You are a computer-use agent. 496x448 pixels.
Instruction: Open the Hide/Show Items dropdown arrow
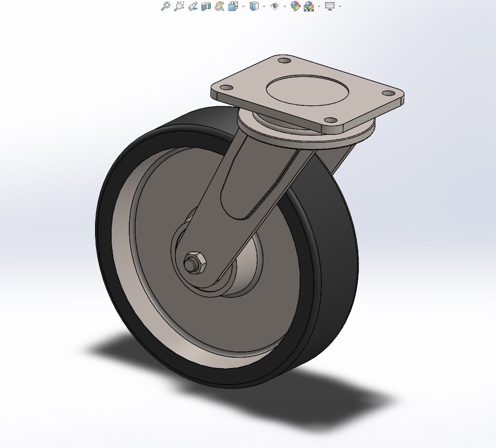click(x=284, y=7)
